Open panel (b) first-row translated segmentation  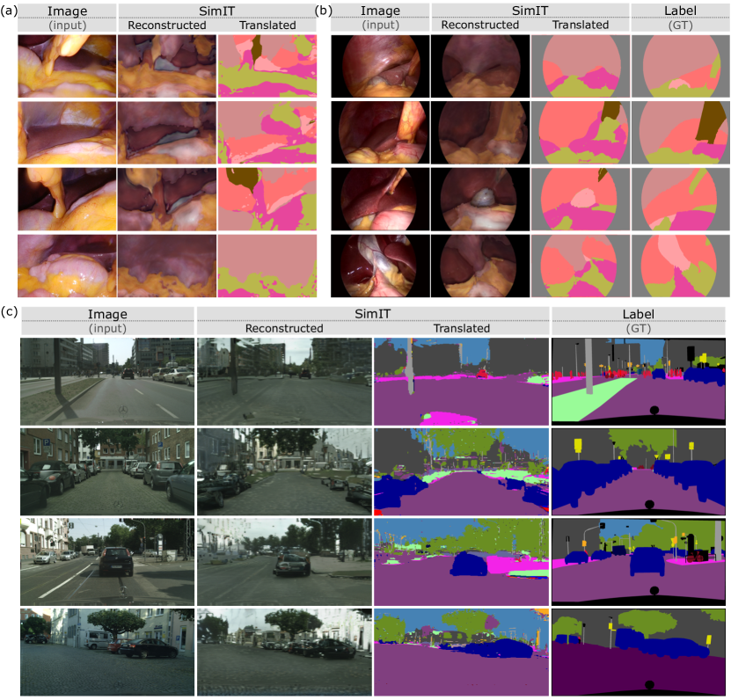pos(581,66)
